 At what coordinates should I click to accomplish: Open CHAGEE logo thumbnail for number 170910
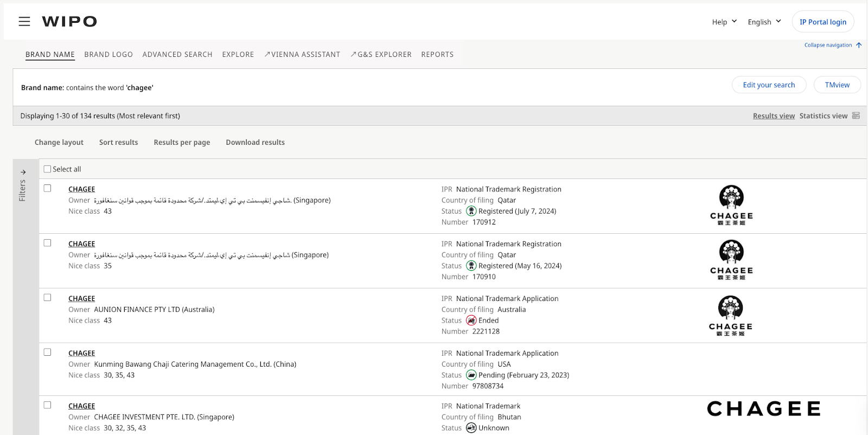[731, 260]
